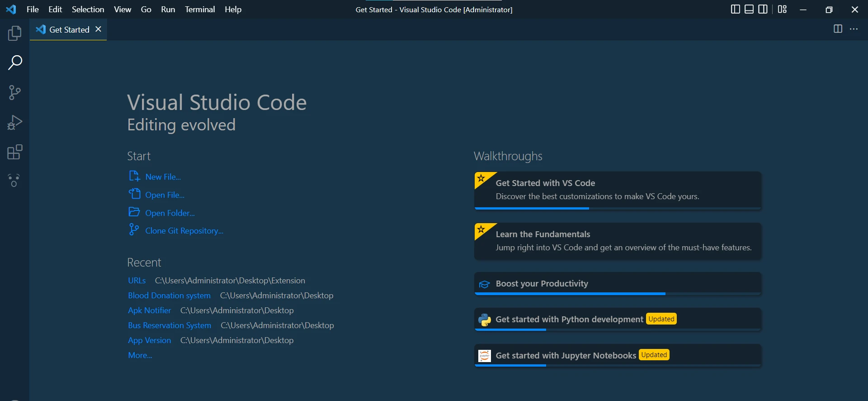The height and width of the screenshot is (401, 868).
Task: Click the Open File... link
Action: click(165, 195)
